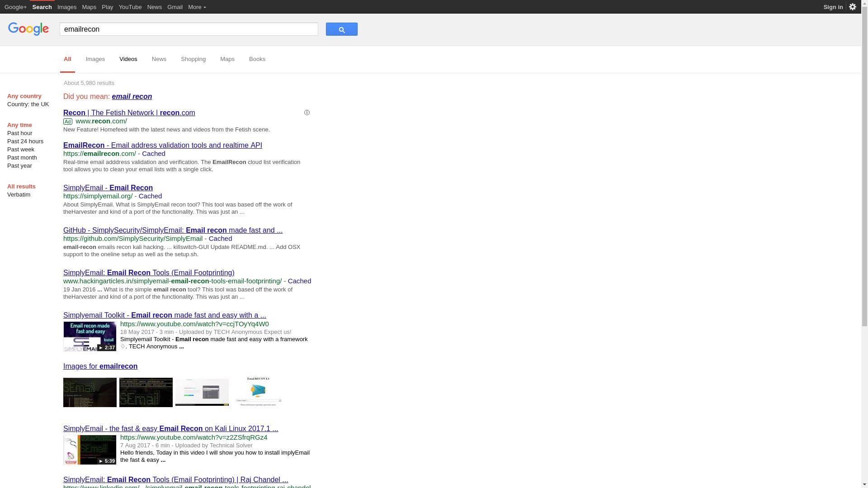The image size is (868, 488).
Task: Open GitHub SimplySecurity/SimplyEmail result
Action: coord(173,230)
